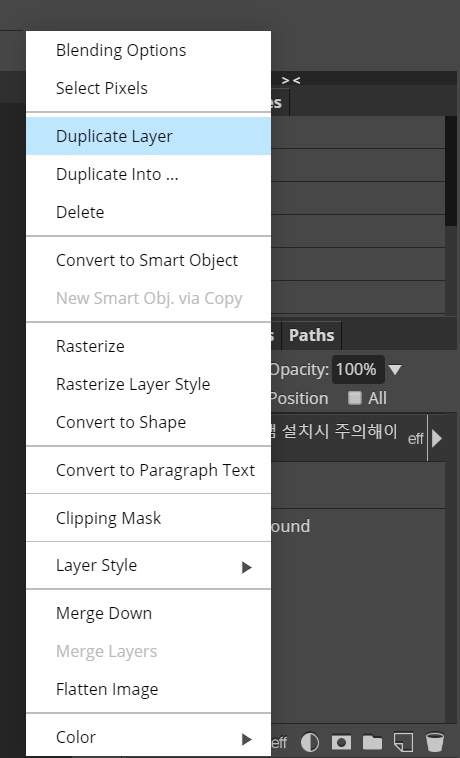This screenshot has height=758, width=460.
Task: Select Duplicate Into ... option
Action: 148,174
